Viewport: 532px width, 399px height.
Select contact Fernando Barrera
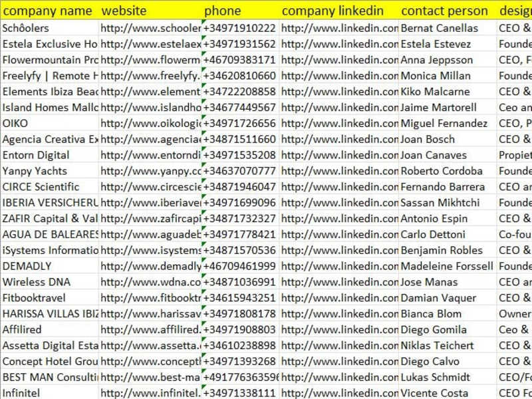(x=448, y=187)
